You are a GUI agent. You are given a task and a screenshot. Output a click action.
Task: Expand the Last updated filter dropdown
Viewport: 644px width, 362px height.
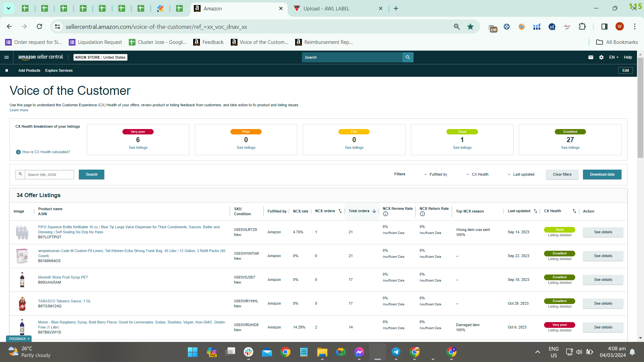[521, 174]
